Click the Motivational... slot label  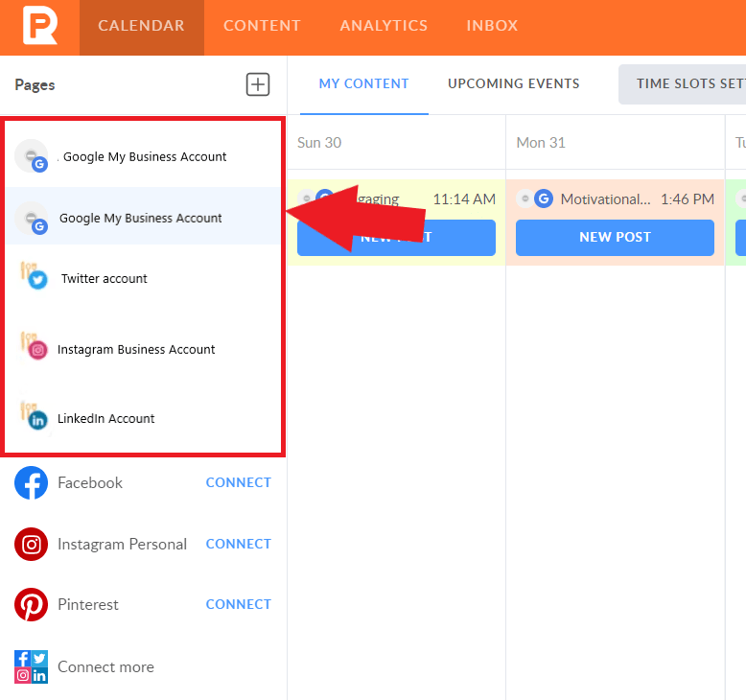605,198
